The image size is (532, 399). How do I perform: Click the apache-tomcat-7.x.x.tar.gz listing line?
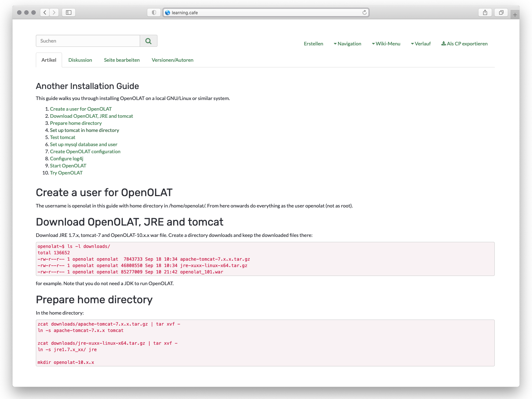(144, 259)
